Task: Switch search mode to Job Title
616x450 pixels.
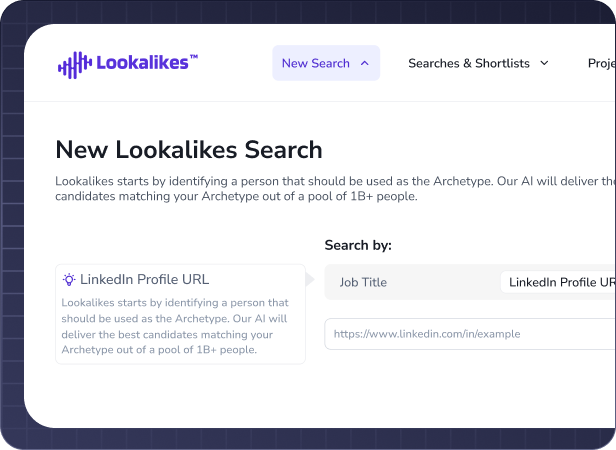Action: [363, 282]
